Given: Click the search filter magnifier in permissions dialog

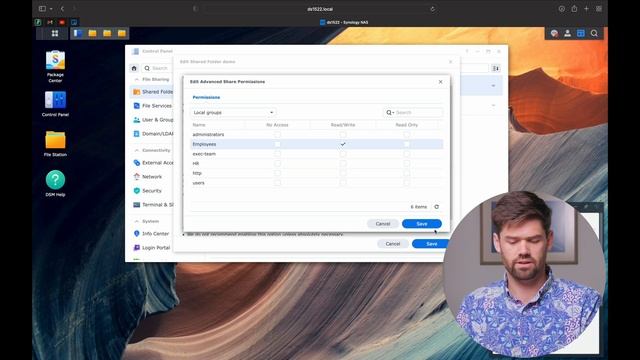Looking at the screenshot, I should tap(390, 112).
